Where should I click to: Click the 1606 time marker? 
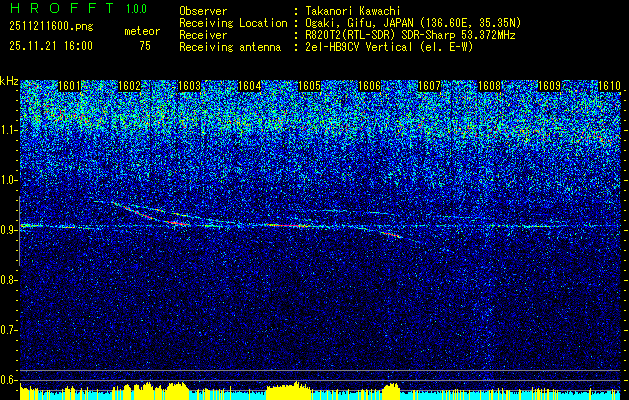pyautogui.click(x=369, y=86)
